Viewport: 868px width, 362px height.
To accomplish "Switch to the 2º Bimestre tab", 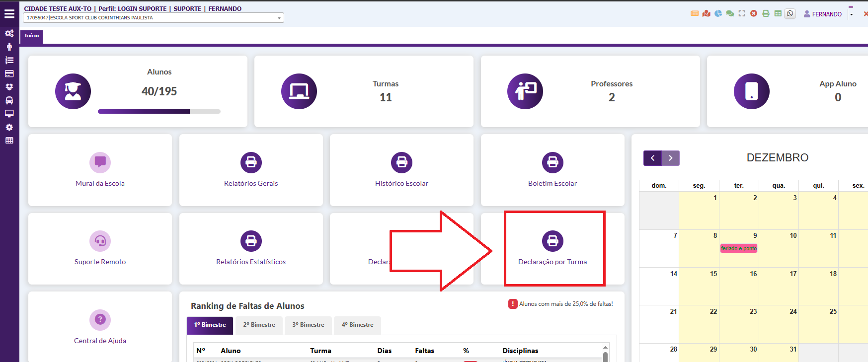I will pyautogui.click(x=259, y=325).
